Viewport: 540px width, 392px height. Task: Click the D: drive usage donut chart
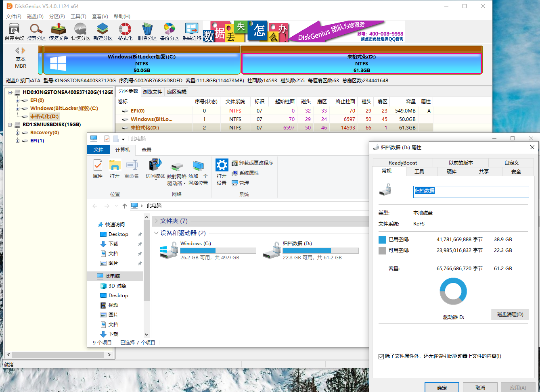pyautogui.click(x=453, y=291)
